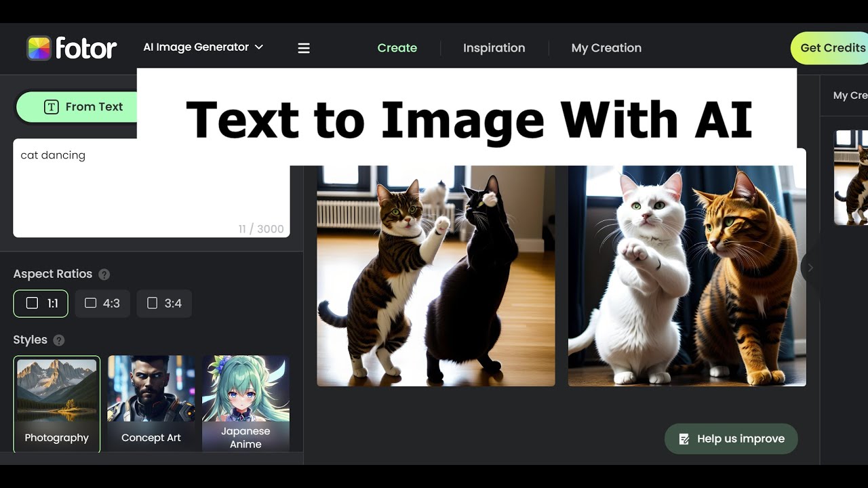This screenshot has height=488, width=868.
Task: Go to the My Creation tab
Action: pos(606,48)
